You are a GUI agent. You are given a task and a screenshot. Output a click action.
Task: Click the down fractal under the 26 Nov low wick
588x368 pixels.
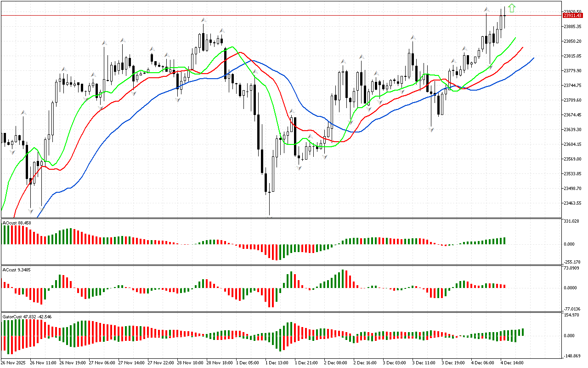[30, 211]
